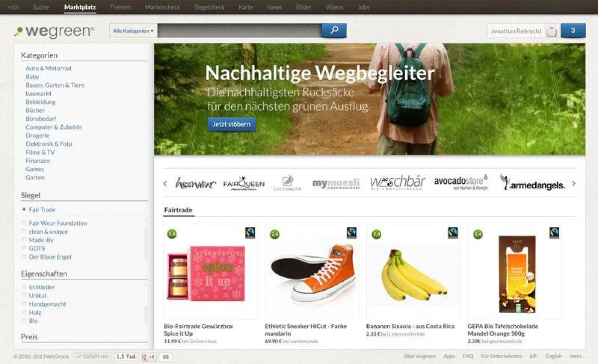Click the blue notification counter showing 3
This screenshot has height=364, width=598.
pyautogui.click(x=573, y=30)
